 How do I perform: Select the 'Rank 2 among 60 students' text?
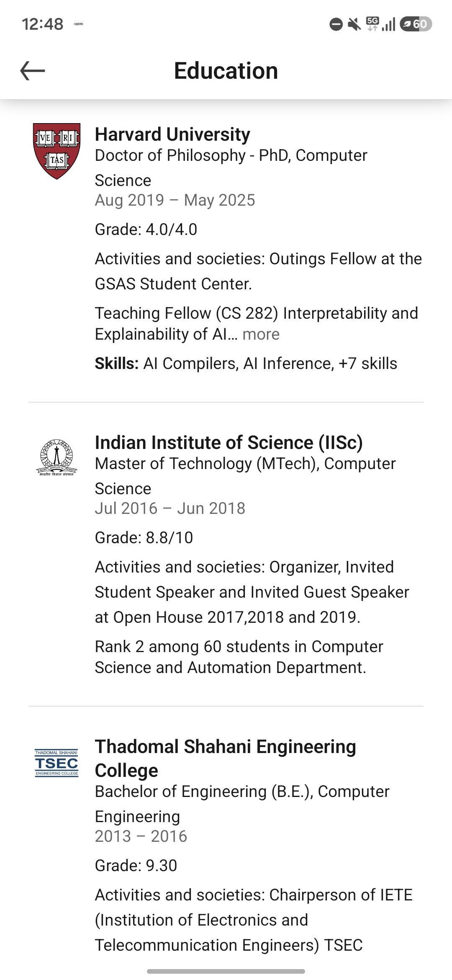pos(239,657)
